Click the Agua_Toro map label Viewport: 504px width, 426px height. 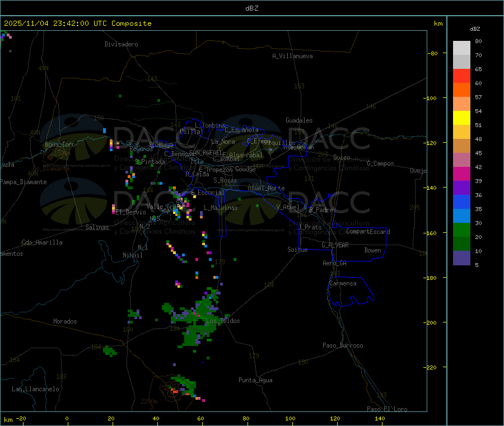coord(60,144)
